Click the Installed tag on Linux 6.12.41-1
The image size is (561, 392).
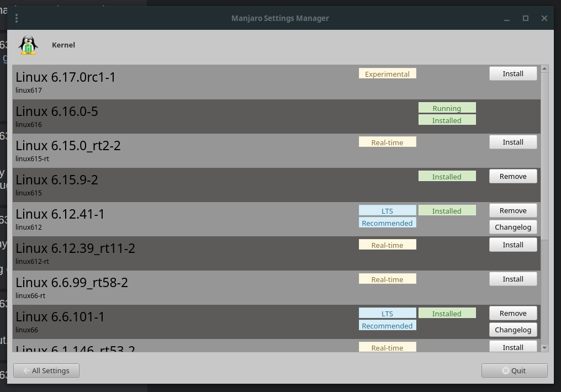pos(447,211)
